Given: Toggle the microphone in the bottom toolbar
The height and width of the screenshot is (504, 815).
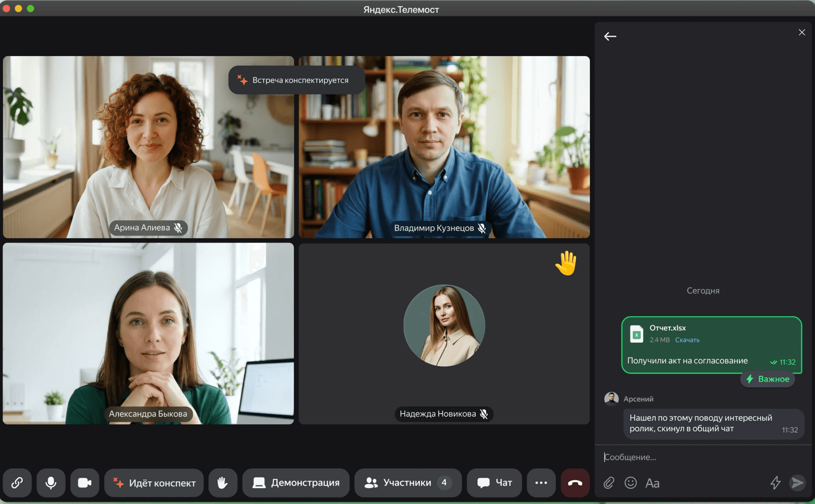Looking at the screenshot, I should 51,482.
